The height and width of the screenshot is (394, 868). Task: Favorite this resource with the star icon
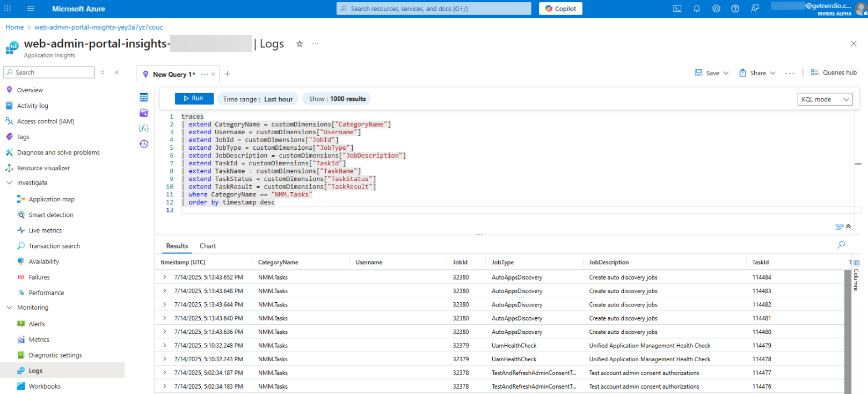click(x=300, y=44)
